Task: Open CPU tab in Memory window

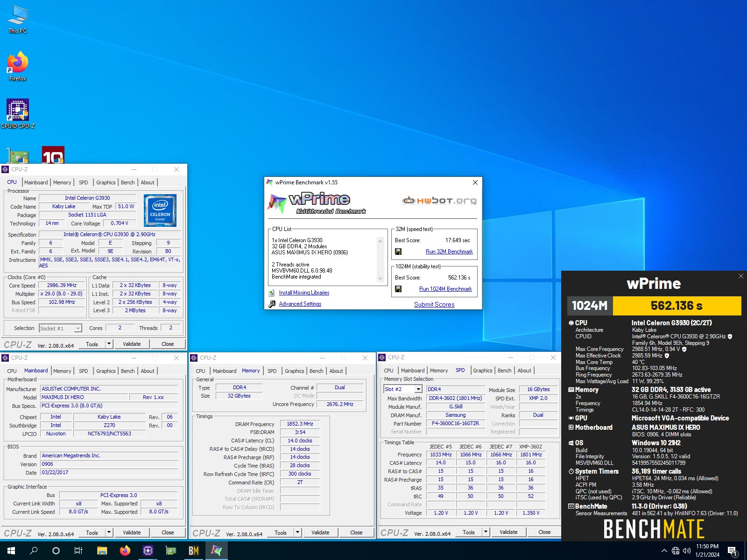Action: [x=201, y=371]
